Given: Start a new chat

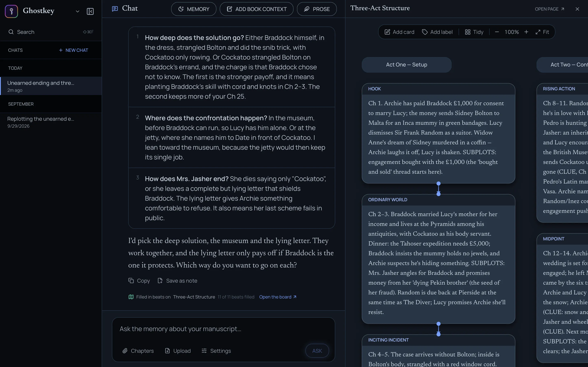Looking at the screenshot, I should (x=73, y=50).
